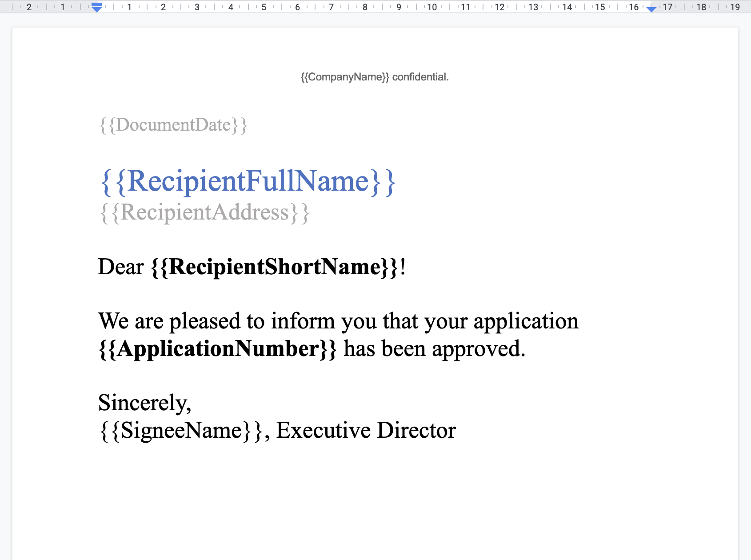The height and width of the screenshot is (560, 751).
Task: Click the word Dear in the greeting
Action: click(x=120, y=267)
